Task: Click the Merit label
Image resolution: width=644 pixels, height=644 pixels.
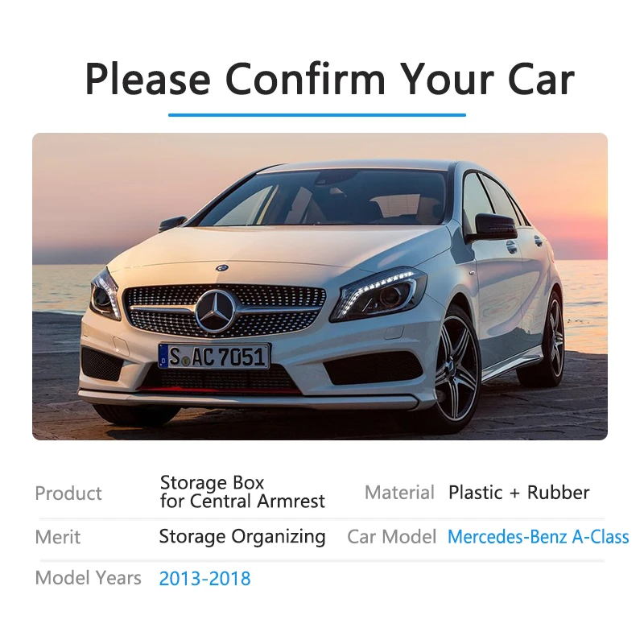Action: pos(58,537)
